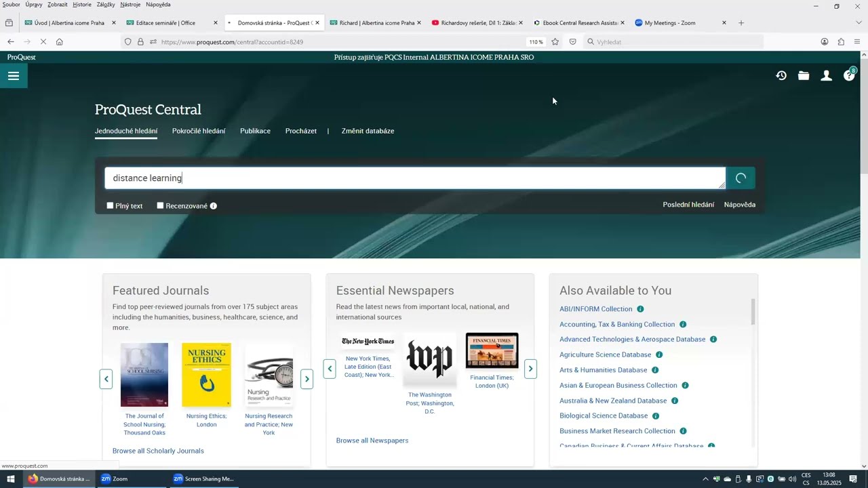
Task: Switch to Ebook Central Research Assistant tab
Action: (578, 23)
